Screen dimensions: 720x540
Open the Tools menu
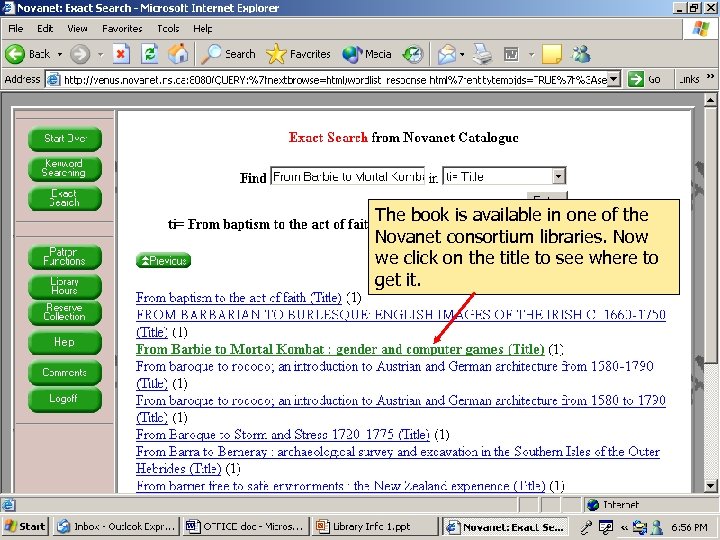pos(168,28)
